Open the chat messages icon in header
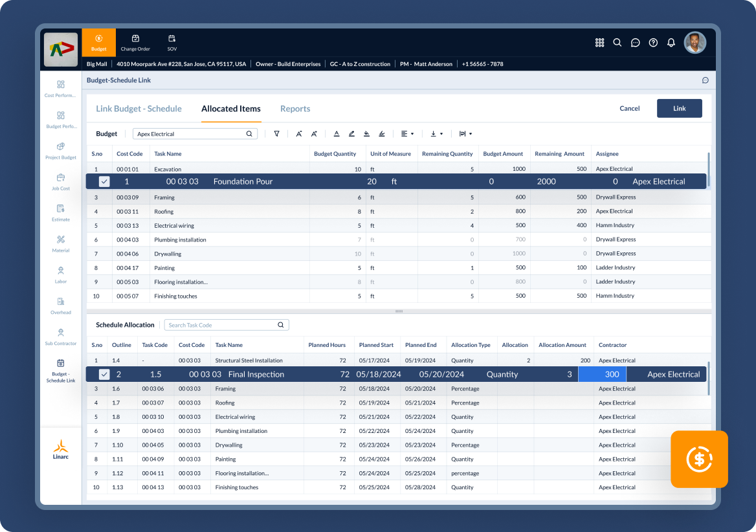 tap(635, 43)
